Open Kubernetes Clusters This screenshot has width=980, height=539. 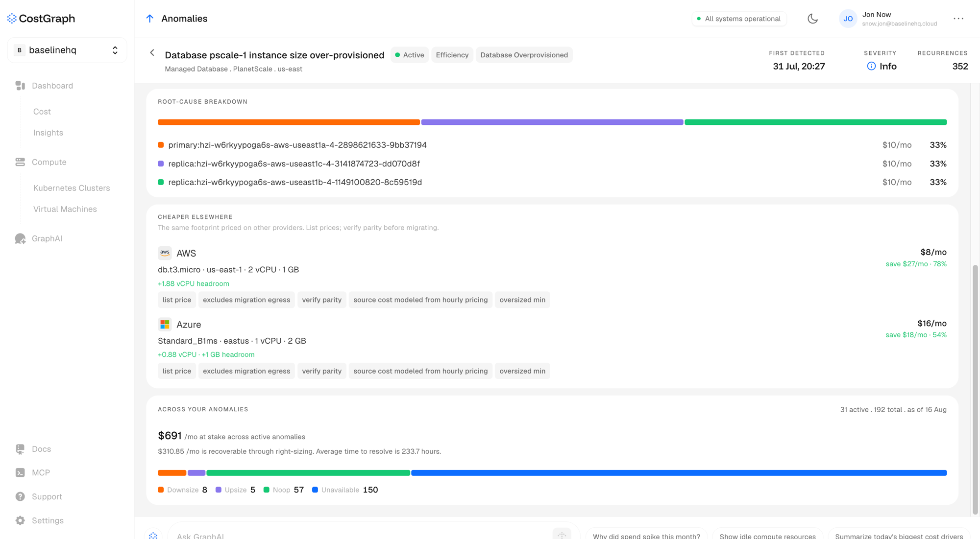[72, 188]
